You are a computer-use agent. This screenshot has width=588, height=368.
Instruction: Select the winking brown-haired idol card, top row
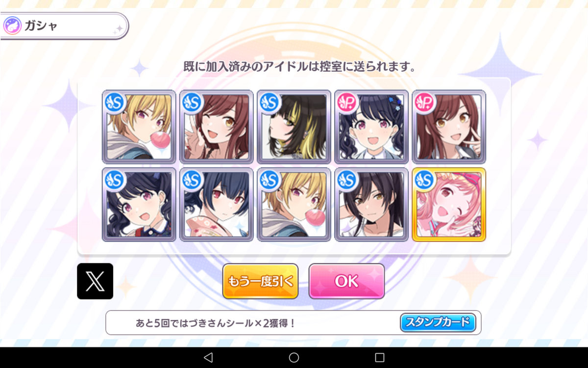[x=217, y=127]
